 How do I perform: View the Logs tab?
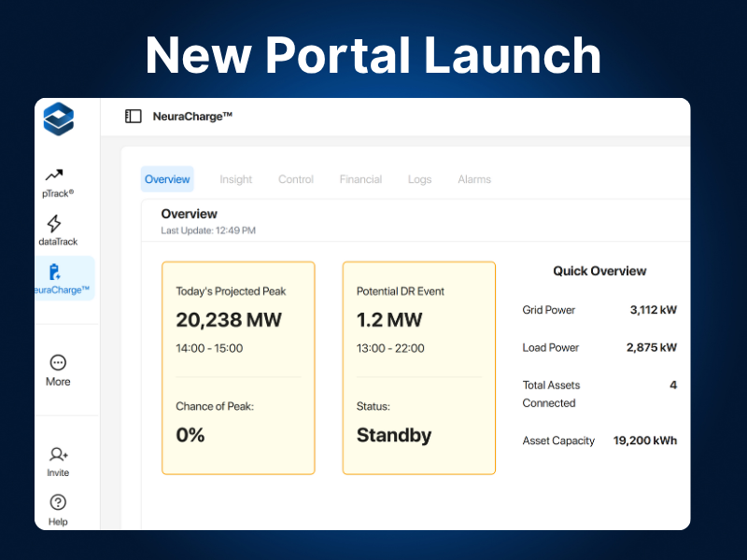click(x=419, y=179)
